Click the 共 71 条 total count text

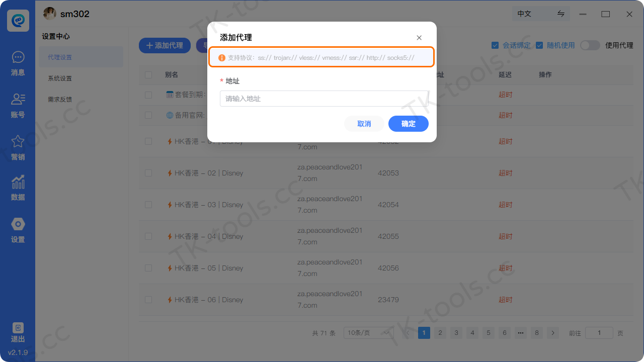click(324, 333)
